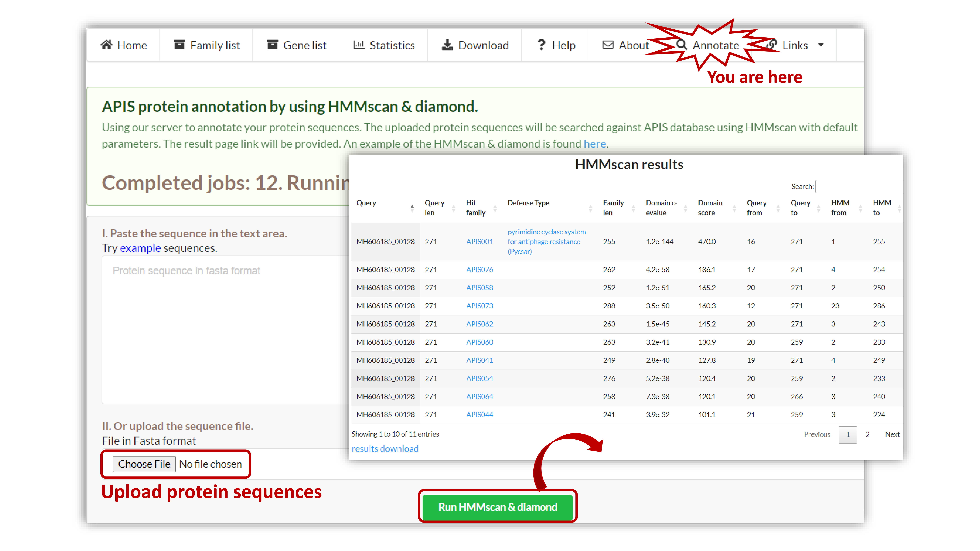
Task: Open the Statistics menu item
Action: [392, 45]
